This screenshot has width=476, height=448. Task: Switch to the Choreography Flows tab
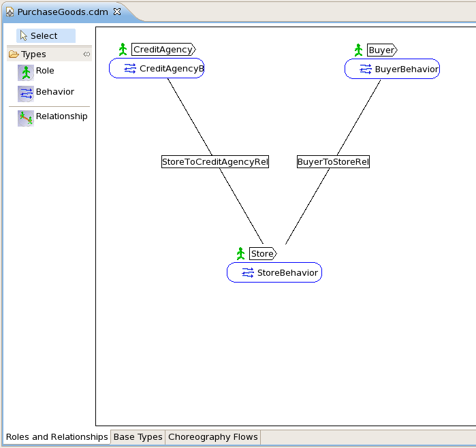coord(212,437)
